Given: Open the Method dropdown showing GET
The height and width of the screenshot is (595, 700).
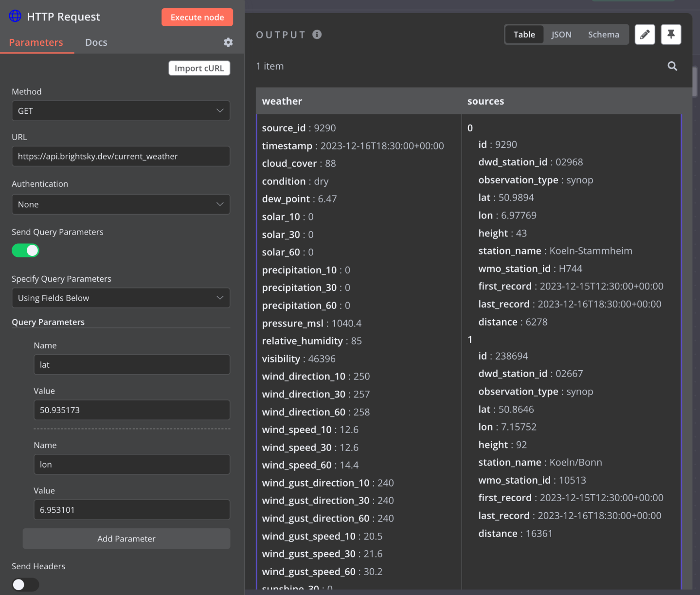Looking at the screenshot, I should [x=121, y=111].
